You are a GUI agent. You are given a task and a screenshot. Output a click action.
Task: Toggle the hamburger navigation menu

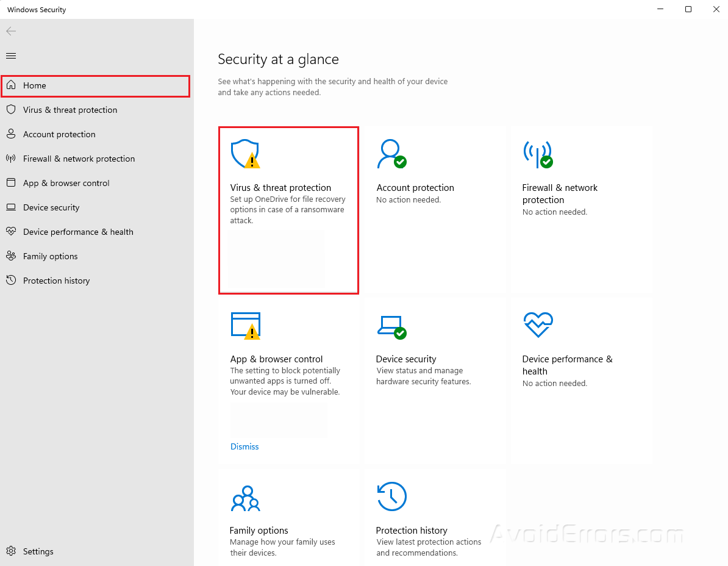11,56
